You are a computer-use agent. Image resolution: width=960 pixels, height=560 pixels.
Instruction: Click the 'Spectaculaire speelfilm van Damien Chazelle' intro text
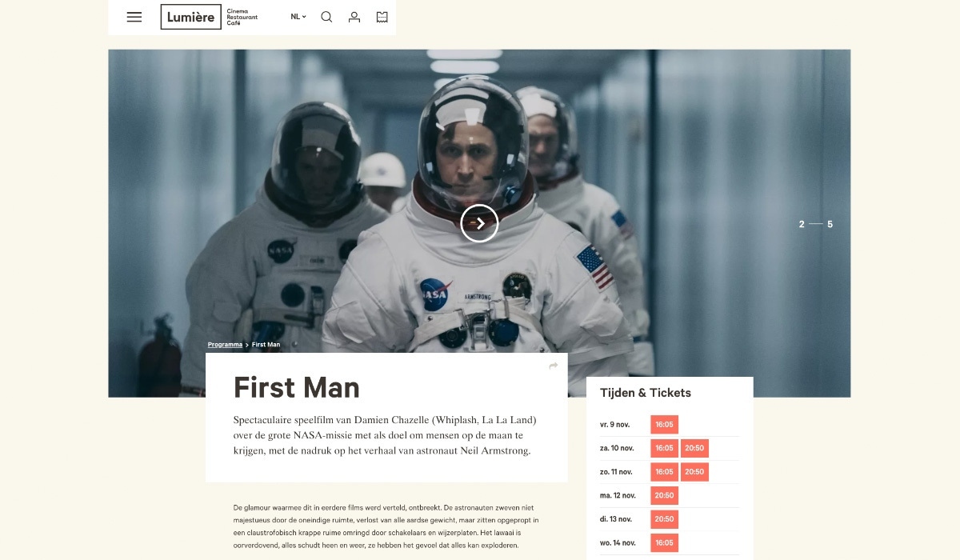(x=385, y=435)
